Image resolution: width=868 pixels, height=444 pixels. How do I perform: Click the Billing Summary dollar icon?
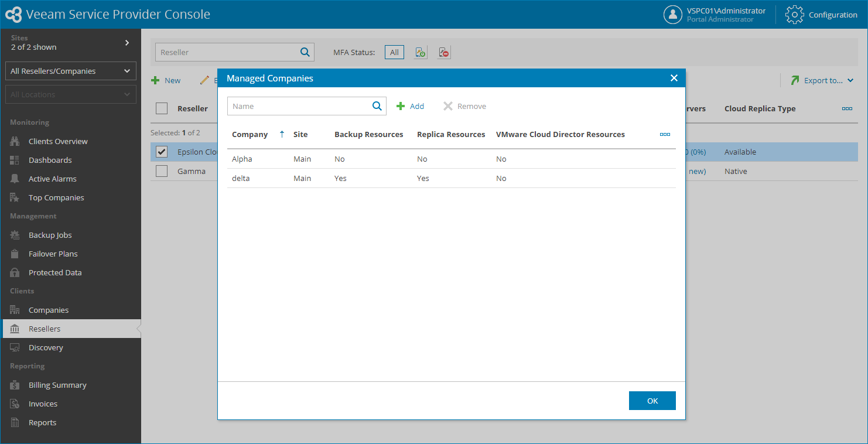pyautogui.click(x=15, y=385)
